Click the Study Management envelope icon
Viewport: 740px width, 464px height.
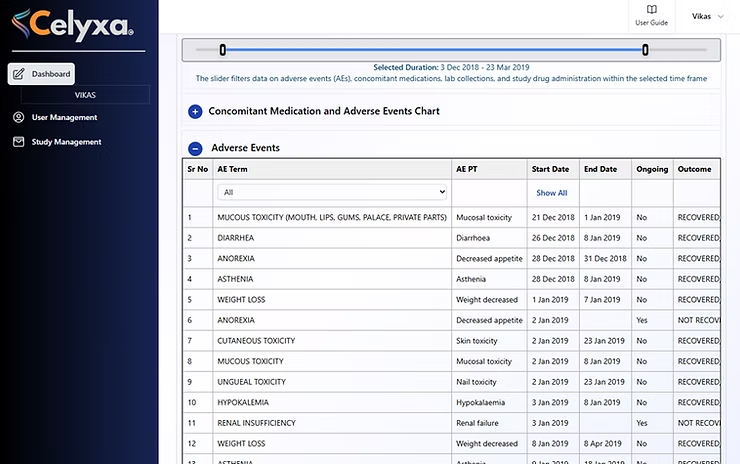point(19,142)
